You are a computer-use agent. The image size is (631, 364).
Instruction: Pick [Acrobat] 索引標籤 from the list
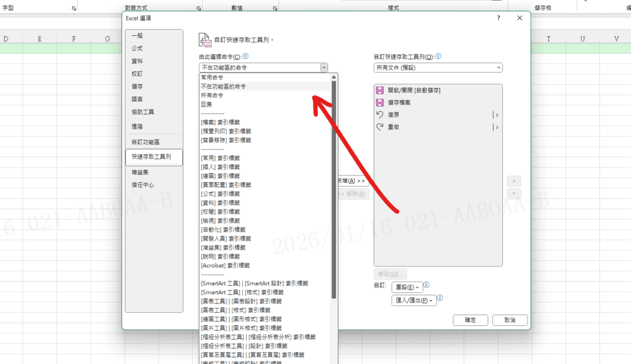[x=225, y=265]
